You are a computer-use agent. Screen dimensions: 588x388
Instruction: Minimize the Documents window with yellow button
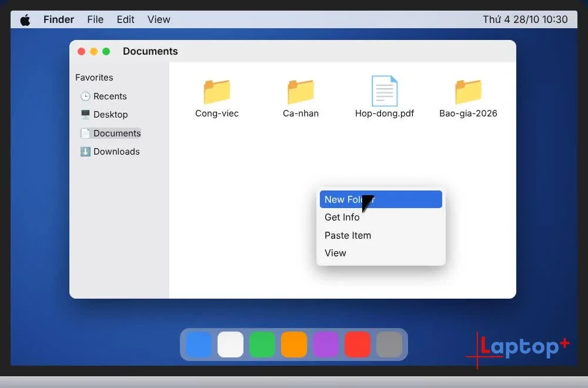(x=93, y=51)
